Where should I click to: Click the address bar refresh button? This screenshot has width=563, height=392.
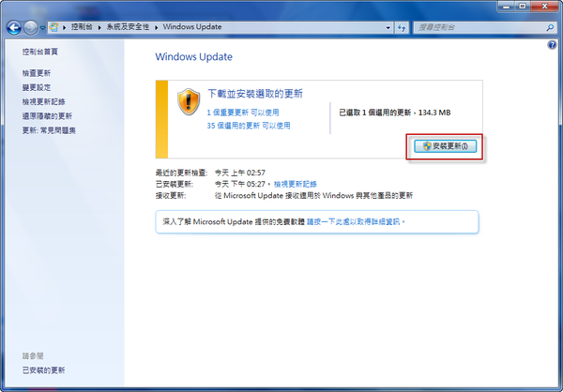(x=402, y=27)
